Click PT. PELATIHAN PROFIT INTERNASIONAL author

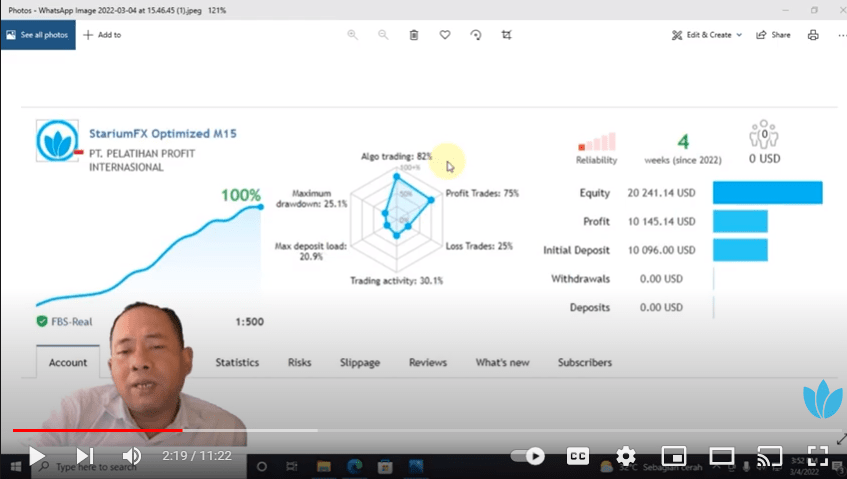[142, 160]
